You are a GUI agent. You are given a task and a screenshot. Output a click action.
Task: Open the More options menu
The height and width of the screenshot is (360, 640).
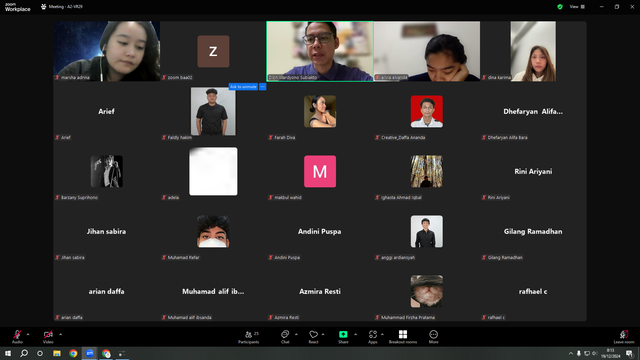coord(433,337)
